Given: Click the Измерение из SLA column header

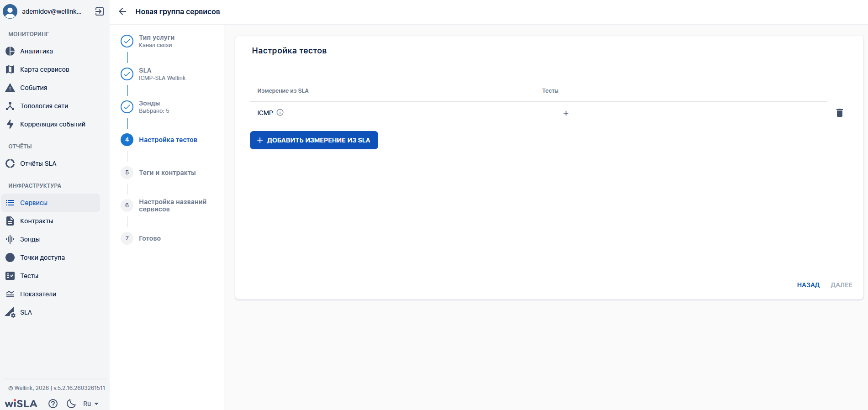Looking at the screenshot, I should point(283,91).
